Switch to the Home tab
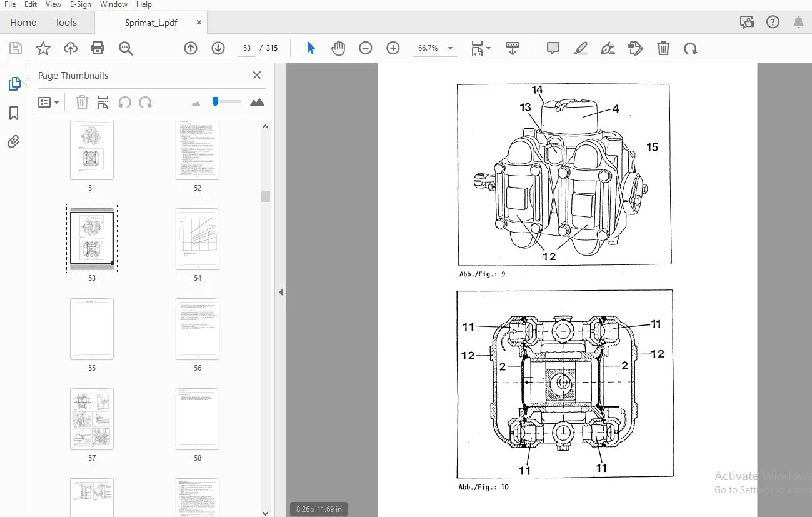812x517 pixels. pos(23,22)
